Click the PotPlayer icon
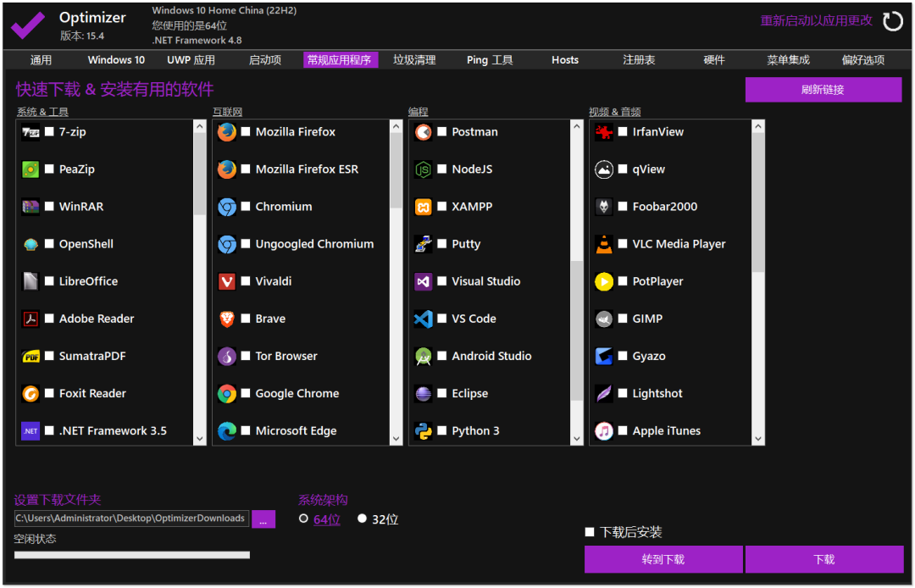Viewport: 915px width, 588px height. (604, 282)
